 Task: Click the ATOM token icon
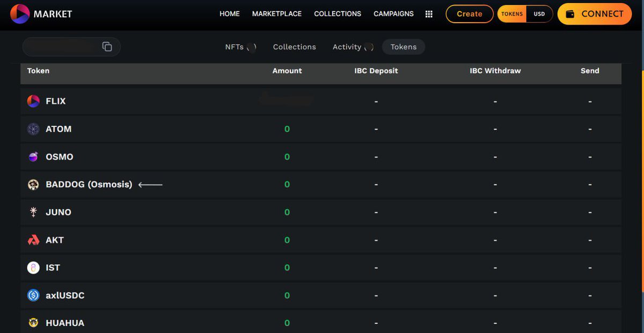[33, 129]
